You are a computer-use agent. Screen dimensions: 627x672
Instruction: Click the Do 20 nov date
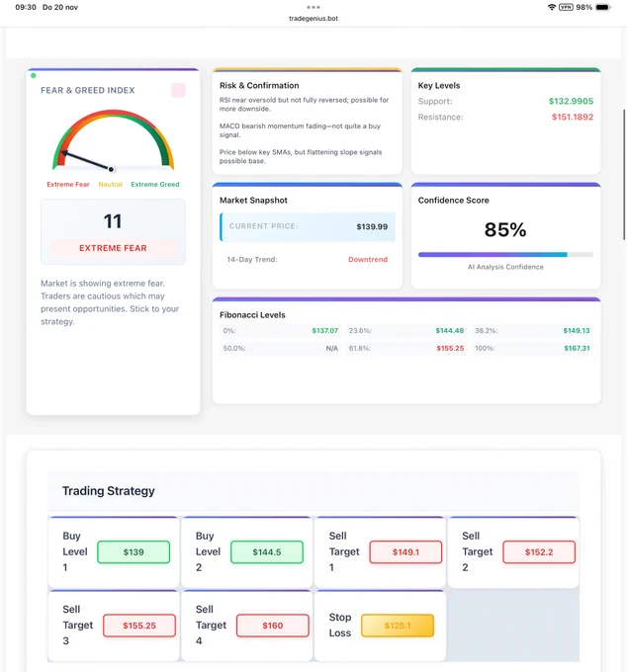coord(60,7)
